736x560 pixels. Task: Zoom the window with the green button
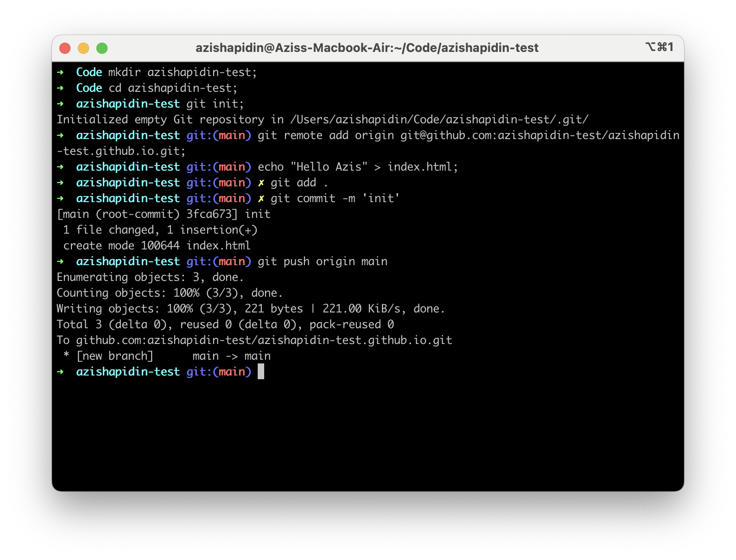click(x=102, y=48)
